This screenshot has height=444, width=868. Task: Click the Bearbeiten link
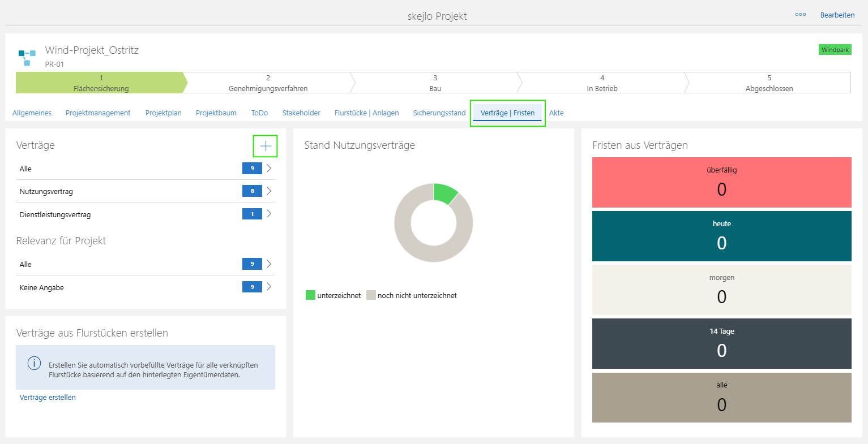837,15
